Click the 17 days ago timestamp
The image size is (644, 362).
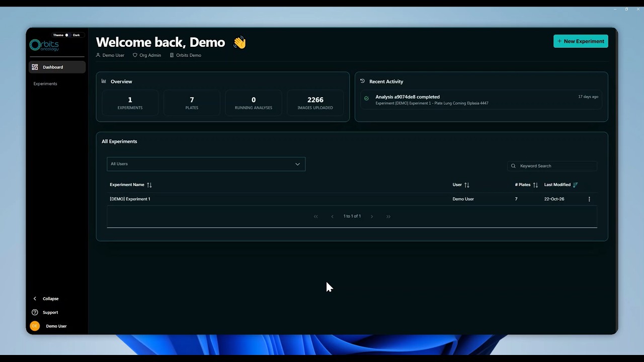pos(588,97)
